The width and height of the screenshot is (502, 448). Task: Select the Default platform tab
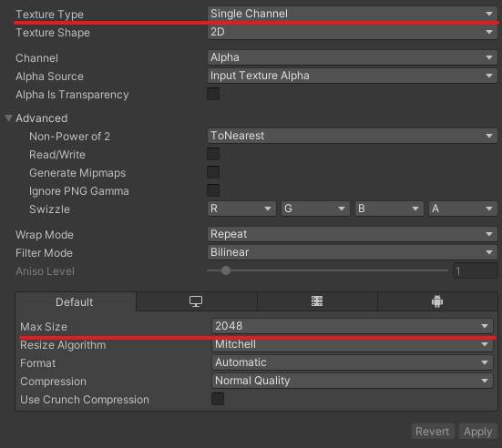[76, 301]
